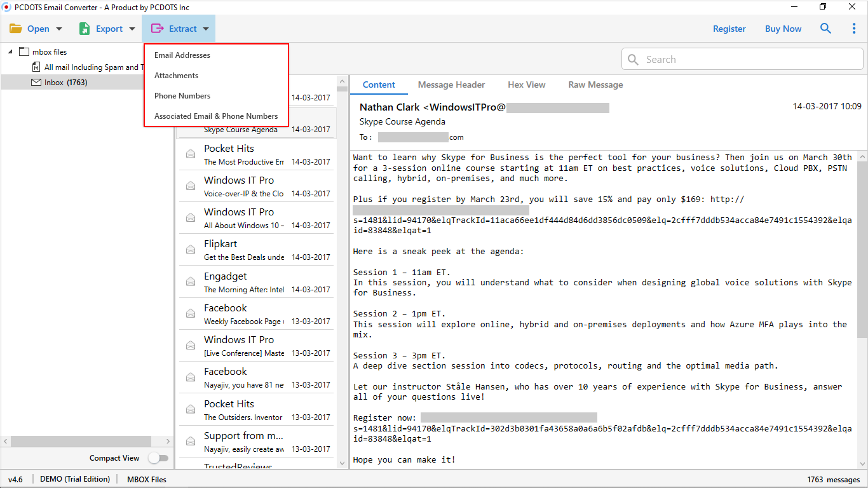Click the Extract toolbar icon

(x=157, y=29)
